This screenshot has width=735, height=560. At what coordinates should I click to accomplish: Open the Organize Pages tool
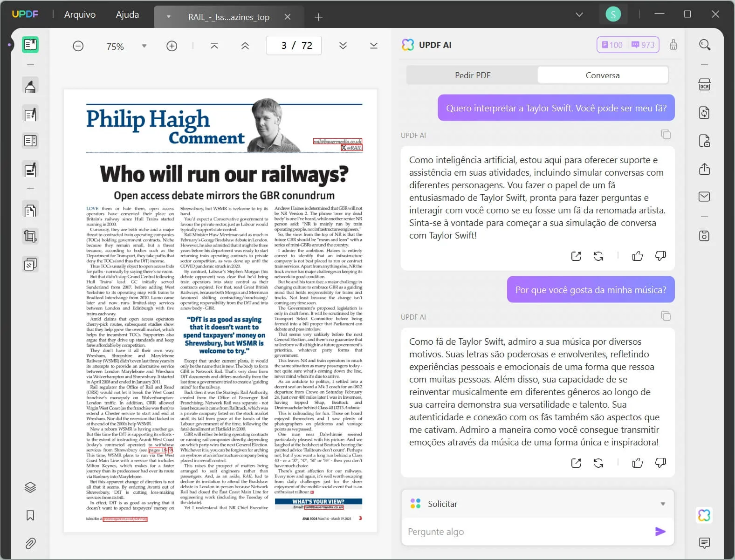[x=30, y=211]
